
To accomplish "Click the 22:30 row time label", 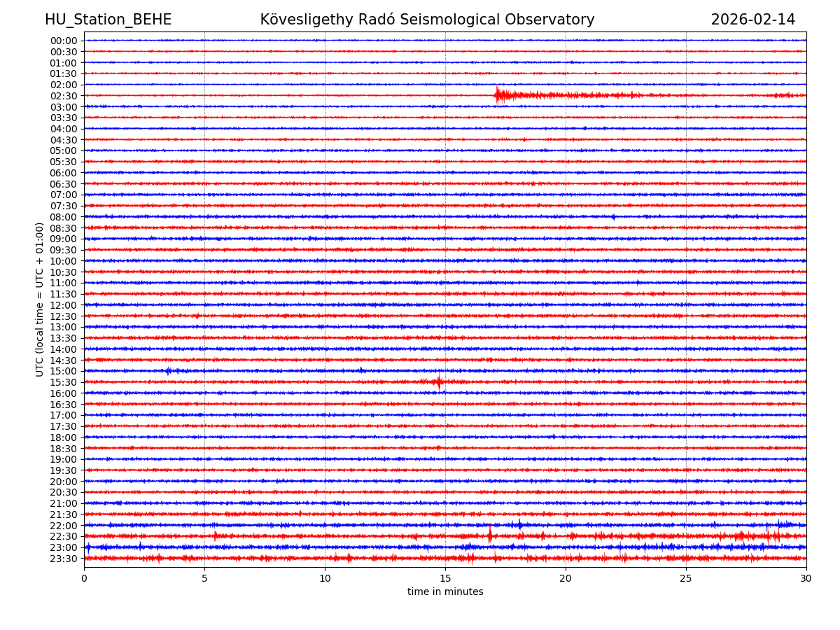I will [64, 537].
